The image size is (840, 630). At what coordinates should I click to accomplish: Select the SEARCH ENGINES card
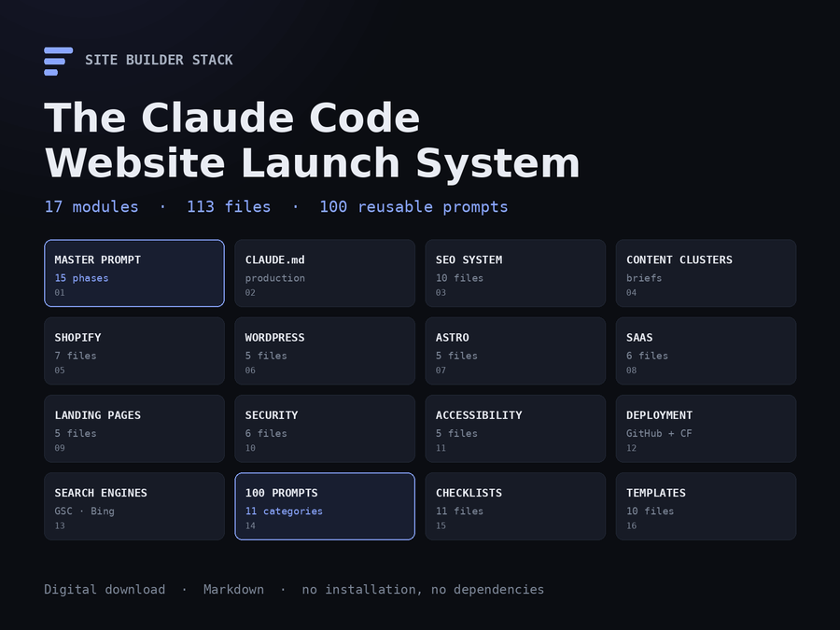pyautogui.click(x=134, y=506)
